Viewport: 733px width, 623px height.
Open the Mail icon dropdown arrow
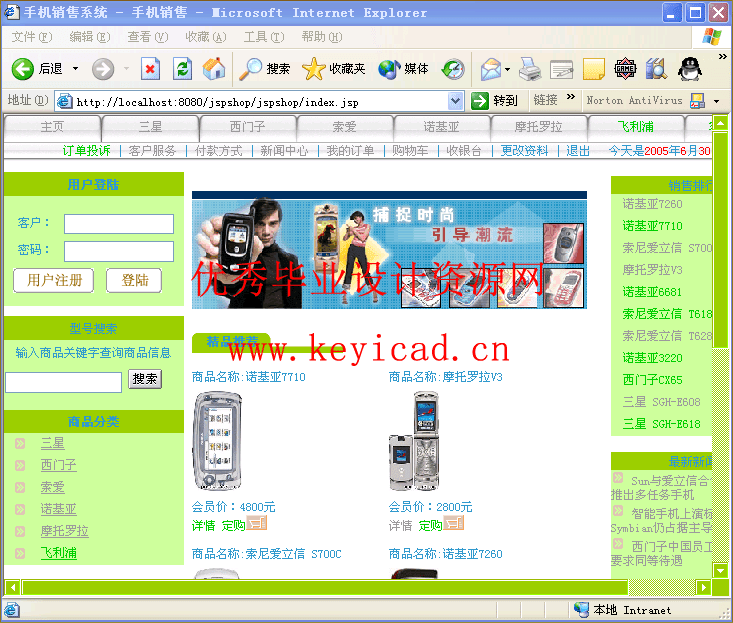coord(507,70)
